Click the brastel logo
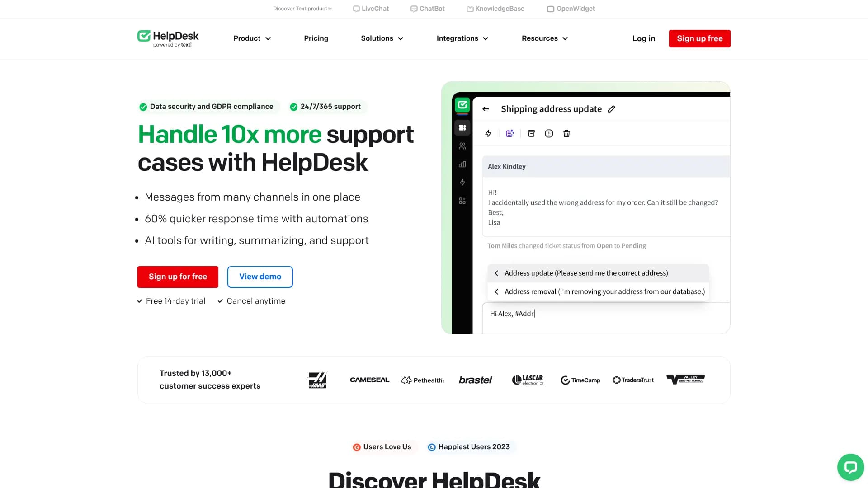Viewport: 868px width, 488px height. click(x=475, y=380)
